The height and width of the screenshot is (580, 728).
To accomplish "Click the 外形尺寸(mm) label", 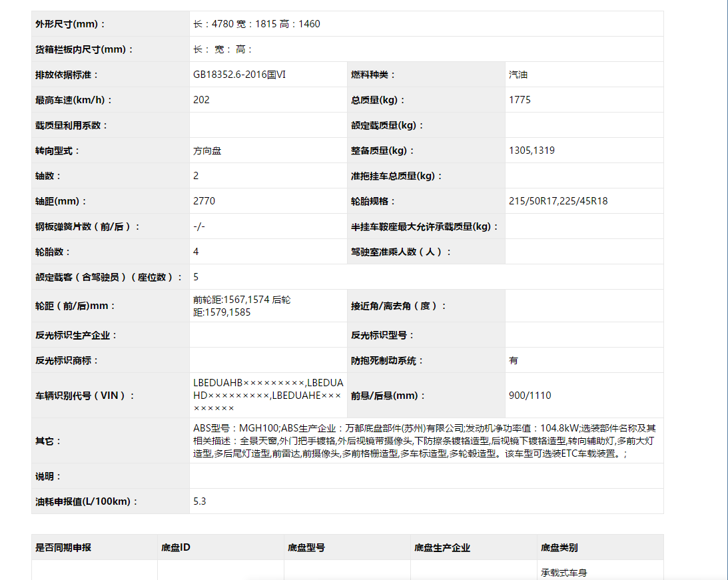I will 70,24.
